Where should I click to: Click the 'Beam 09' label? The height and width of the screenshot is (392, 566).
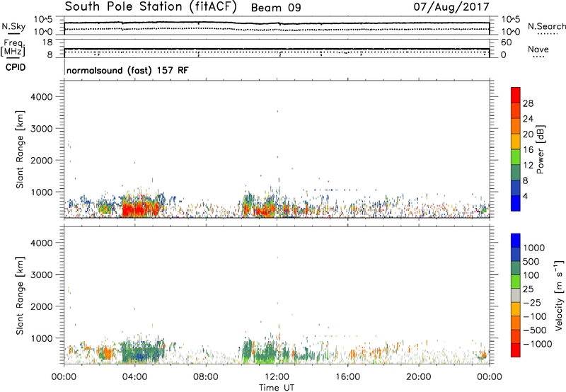276,8
